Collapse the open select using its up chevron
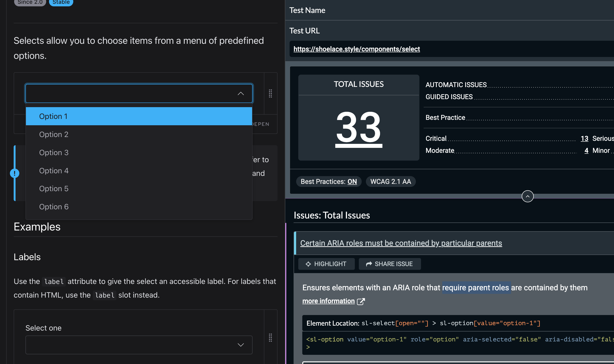Viewport: 614px width, 364px height. (241, 93)
